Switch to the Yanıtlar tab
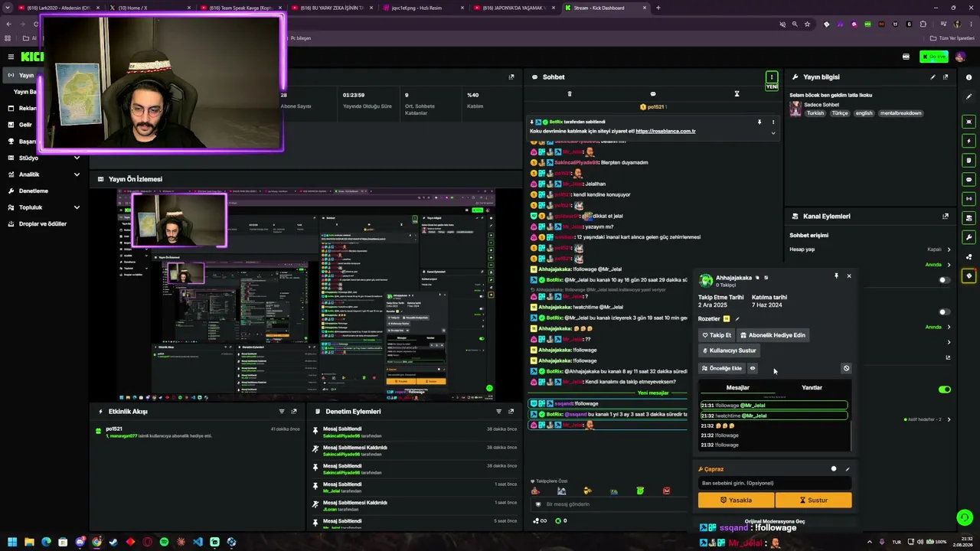The height and width of the screenshot is (551, 980). tap(812, 387)
